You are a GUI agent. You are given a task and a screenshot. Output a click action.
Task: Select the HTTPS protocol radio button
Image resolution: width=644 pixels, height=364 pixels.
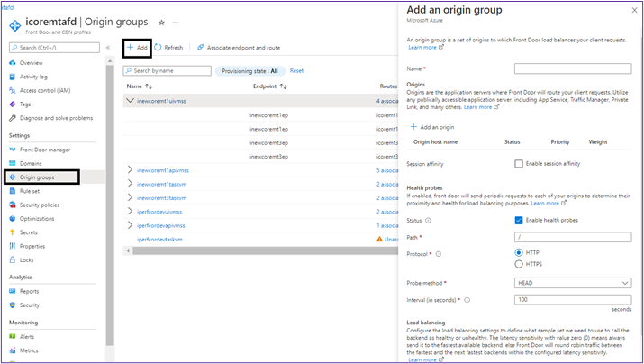[x=519, y=264]
